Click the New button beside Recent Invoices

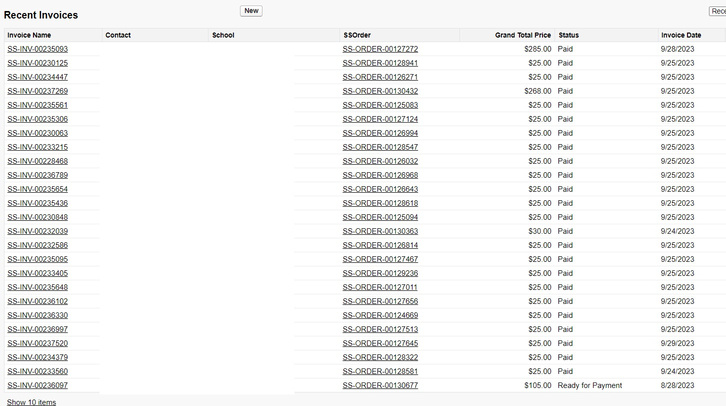pyautogui.click(x=251, y=11)
